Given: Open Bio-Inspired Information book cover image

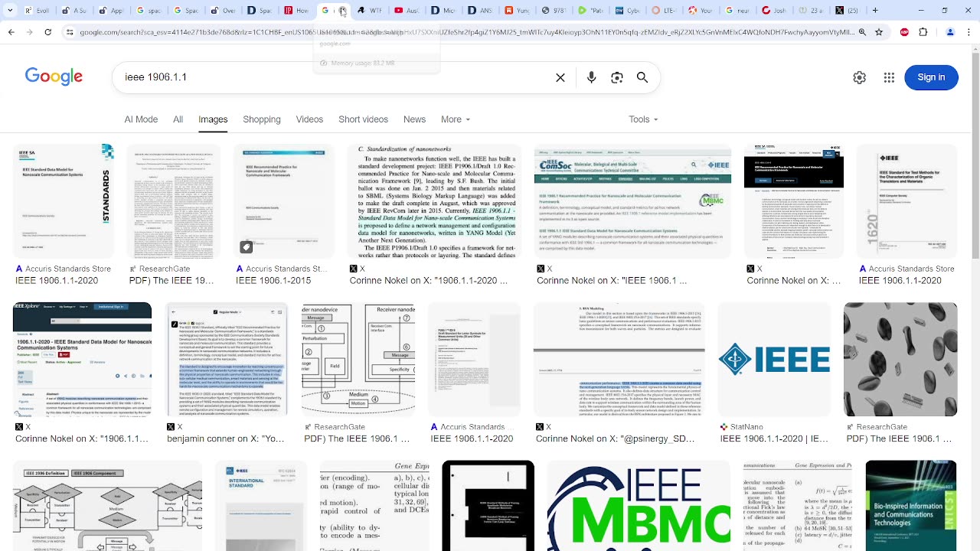Looking at the screenshot, I should pos(911,505).
